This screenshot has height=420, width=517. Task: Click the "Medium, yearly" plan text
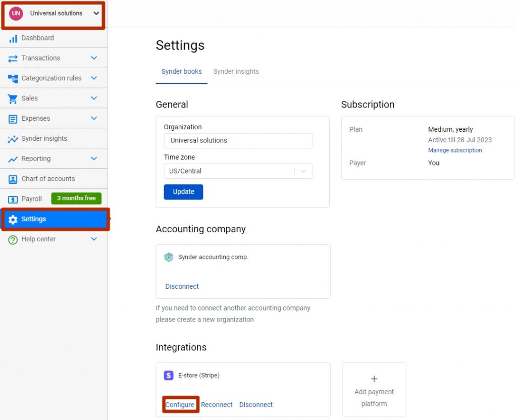[450, 129]
